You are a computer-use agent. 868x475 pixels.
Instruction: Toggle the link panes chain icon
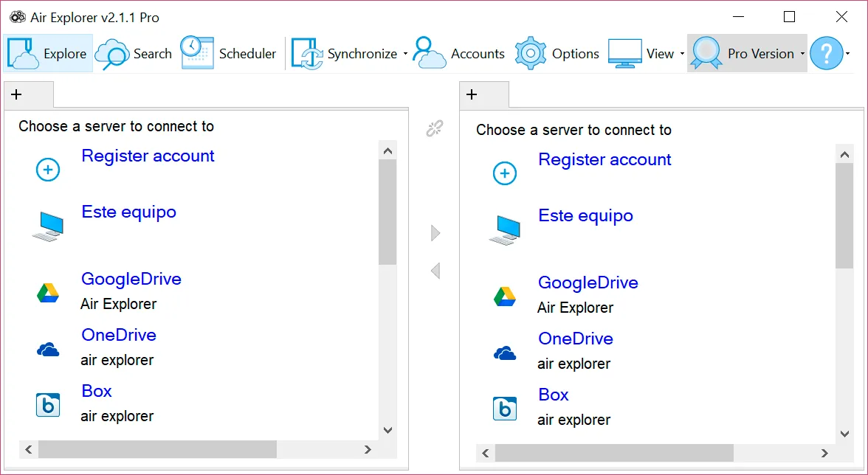435,129
